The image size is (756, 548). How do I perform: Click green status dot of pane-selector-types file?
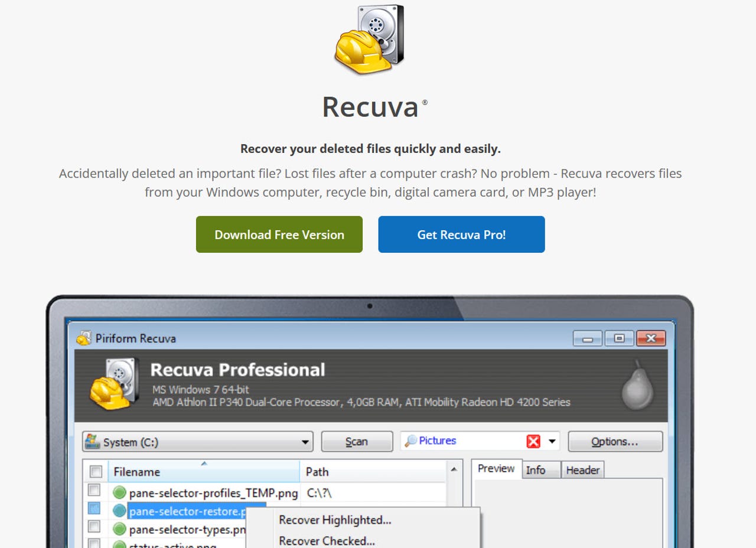(120, 529)
